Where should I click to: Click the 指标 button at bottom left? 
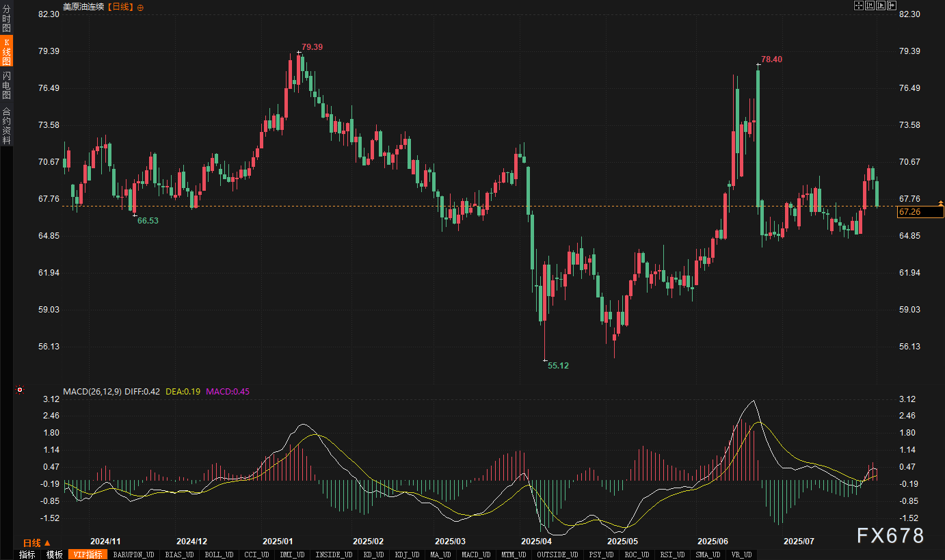point(27,555)
